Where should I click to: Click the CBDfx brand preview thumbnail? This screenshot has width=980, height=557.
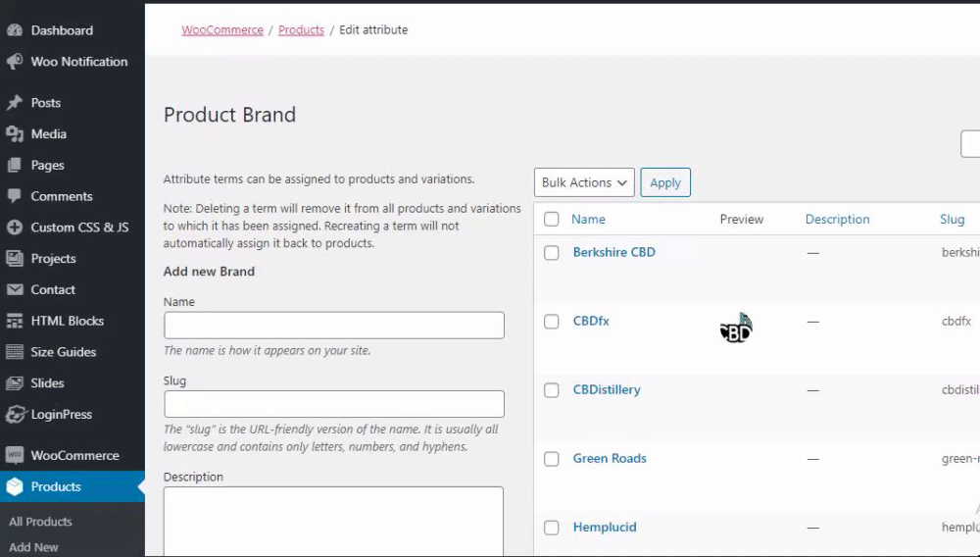point(736,329)
